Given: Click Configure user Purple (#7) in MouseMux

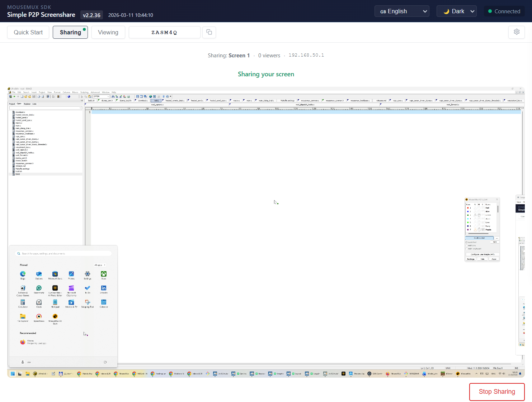Looking at the screenshot, I should (482, 254).
